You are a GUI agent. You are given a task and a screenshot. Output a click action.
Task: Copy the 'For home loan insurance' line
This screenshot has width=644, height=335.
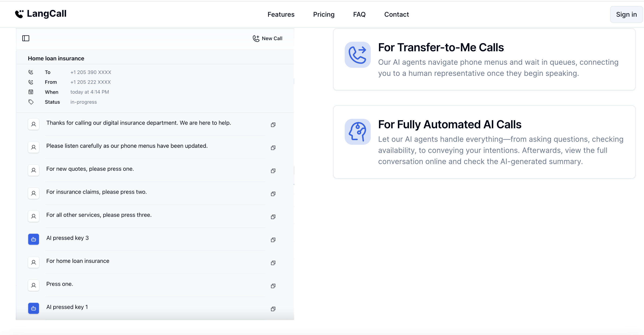(x=273, y=263)
